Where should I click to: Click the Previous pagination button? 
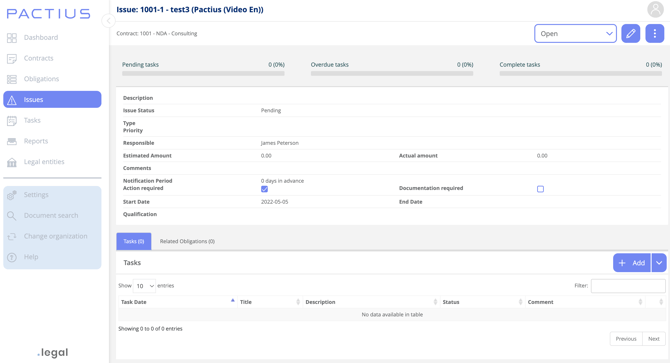pyautogui.click(x=626, y=339)
